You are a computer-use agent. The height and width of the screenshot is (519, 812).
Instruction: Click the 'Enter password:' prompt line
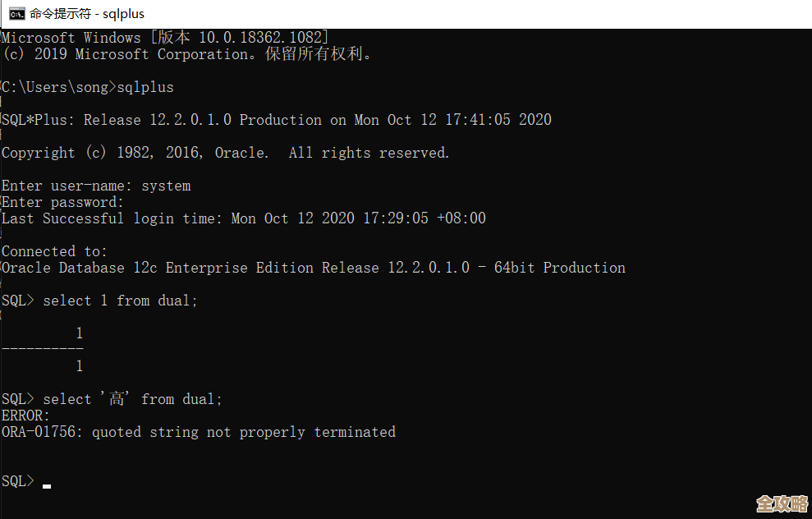click(62, 202)
